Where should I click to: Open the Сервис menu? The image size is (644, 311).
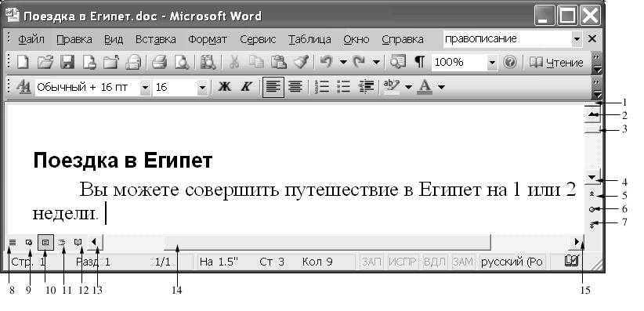pos(258,39)
